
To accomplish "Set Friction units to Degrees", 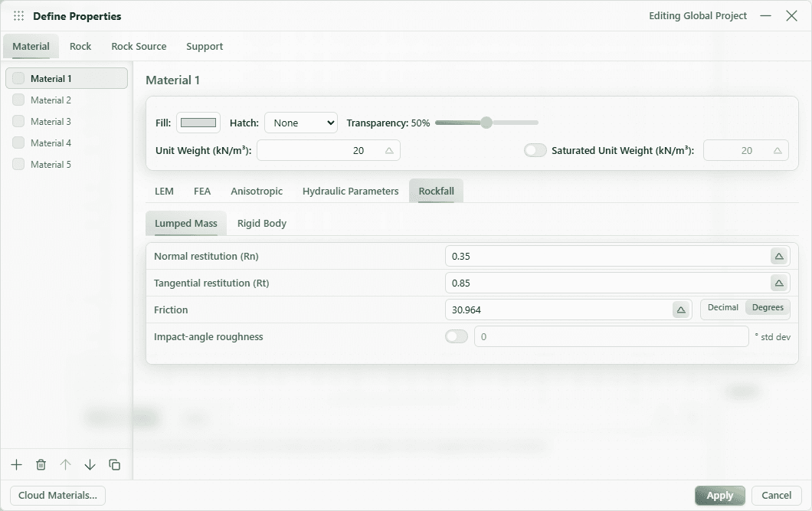I will click(768, 307).
